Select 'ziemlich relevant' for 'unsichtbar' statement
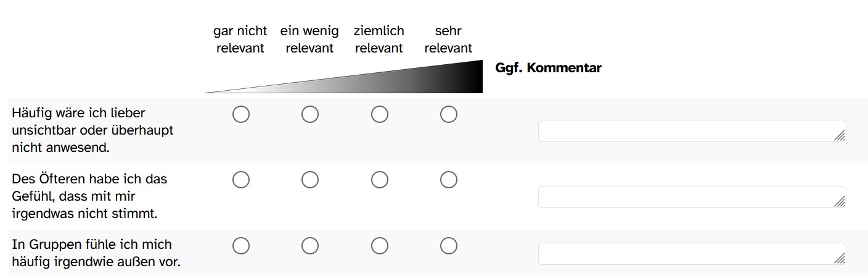 (x=379, y=114)
